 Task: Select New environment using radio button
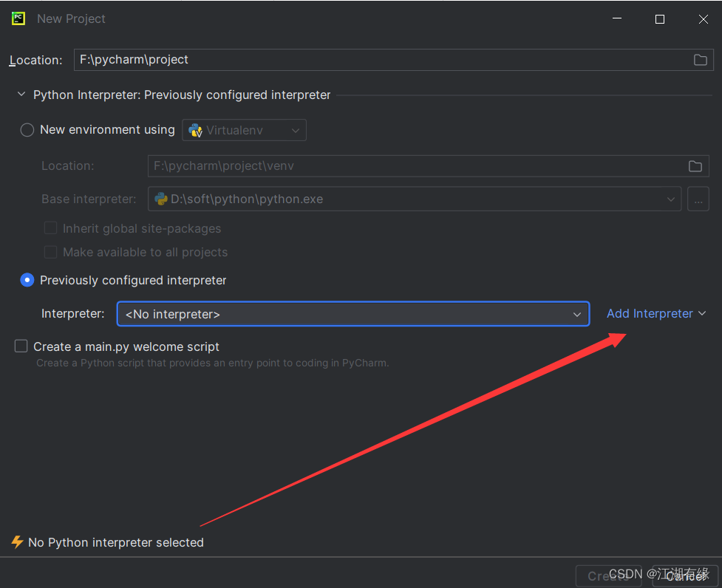coord(27,130)
